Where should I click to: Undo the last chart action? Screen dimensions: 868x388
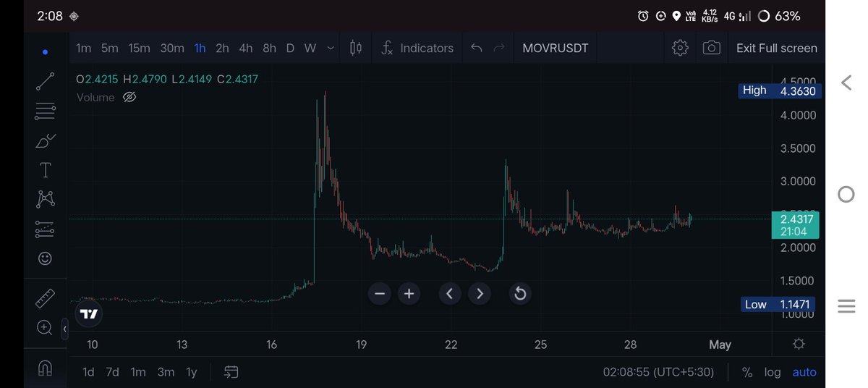476,48
